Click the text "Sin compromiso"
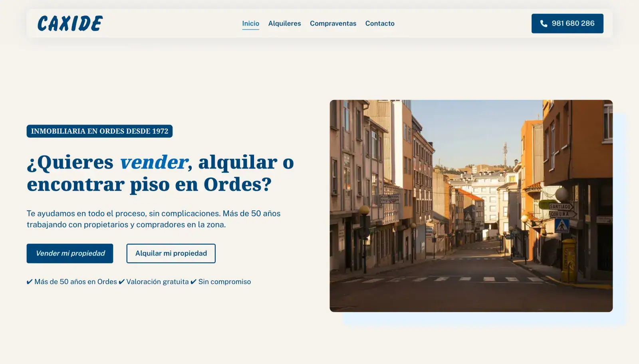The width and height of the screenshot is (639, 364). point(224,282)
